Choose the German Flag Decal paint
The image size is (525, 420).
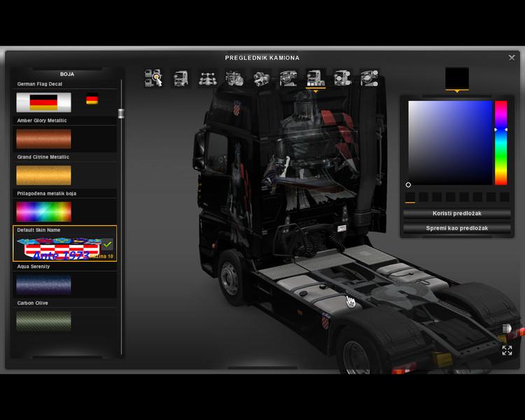click(43, 102)
